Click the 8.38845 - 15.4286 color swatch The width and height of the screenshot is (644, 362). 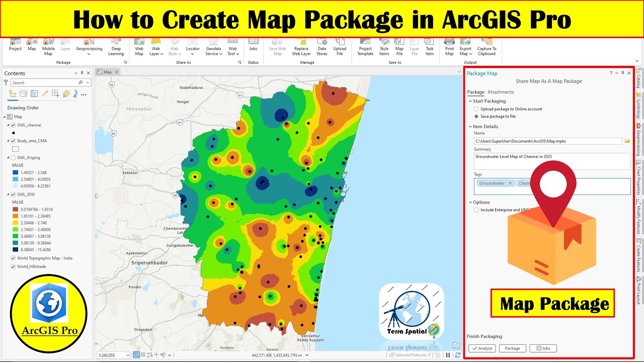(16, 249)
